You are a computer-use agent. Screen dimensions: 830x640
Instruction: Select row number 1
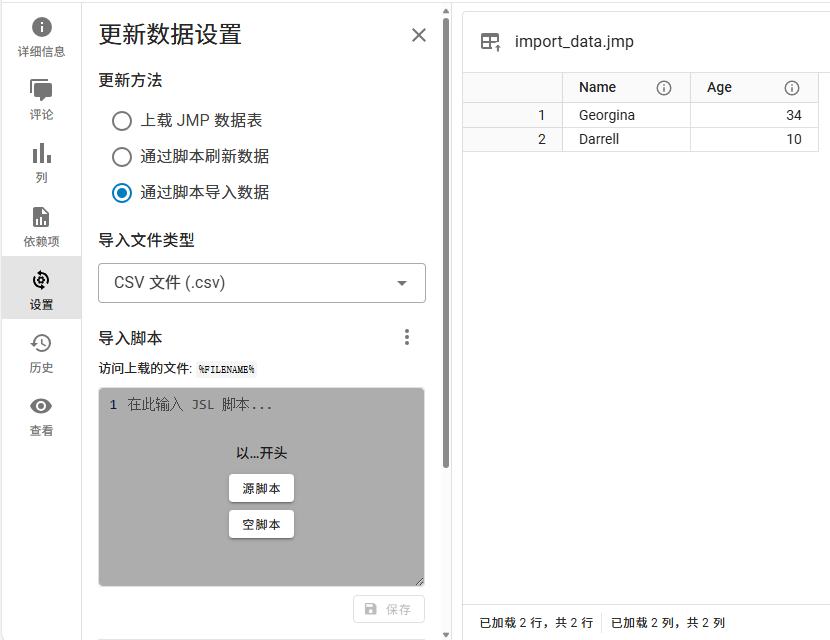512,115
